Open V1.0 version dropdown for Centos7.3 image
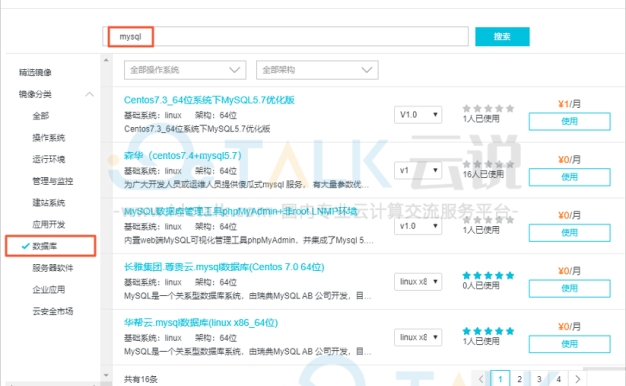Image resolution: width=626 pixels, height=386 pixels. tap(418, 115)
